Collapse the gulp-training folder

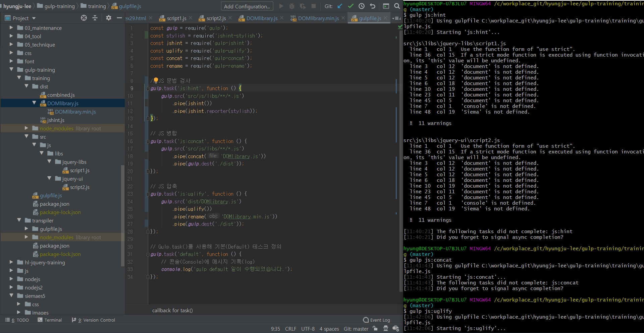11,70
